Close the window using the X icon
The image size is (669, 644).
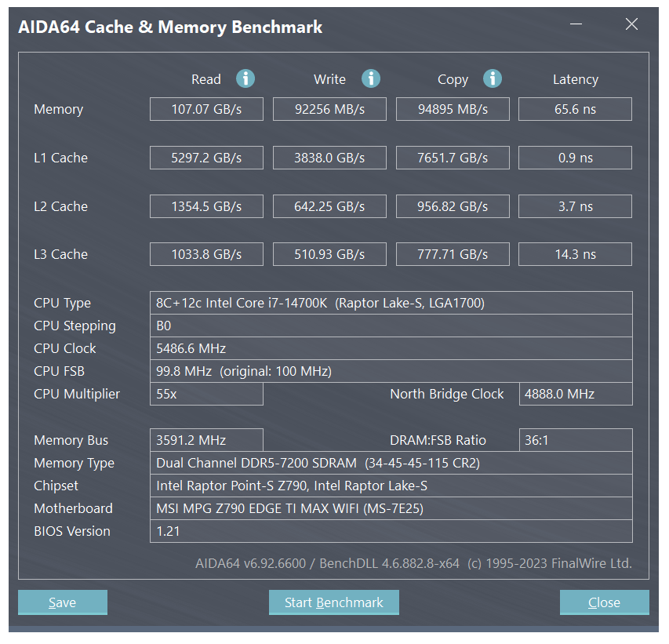pyautogui.click(x=631, y=24)
